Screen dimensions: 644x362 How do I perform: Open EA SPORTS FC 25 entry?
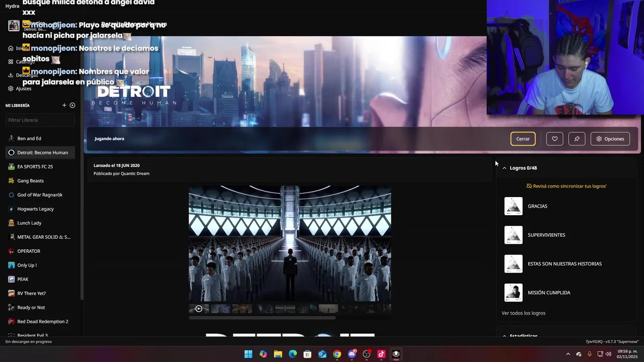[x=40, y=166]
